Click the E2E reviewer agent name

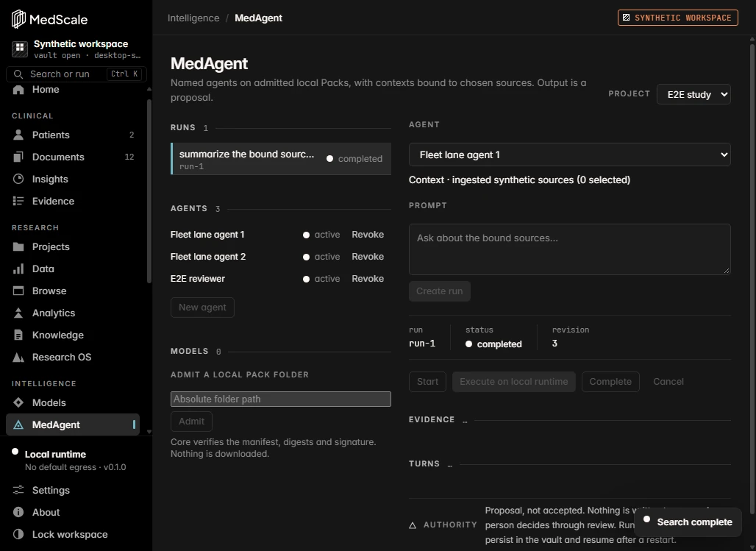pos(198,279)
